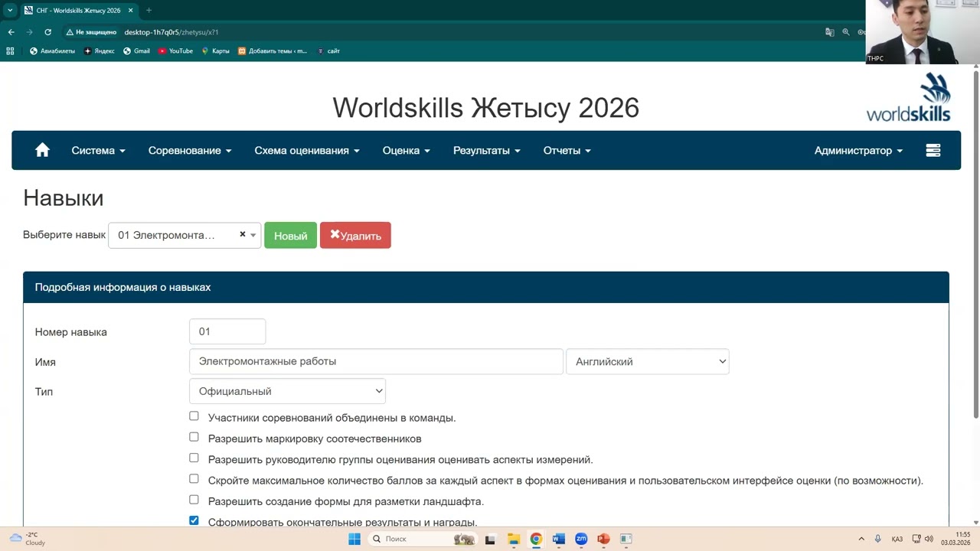Open browser zoom magnifier icon
Image resolution: width=980 pixels, height=551 pixels.
point(846,32)
